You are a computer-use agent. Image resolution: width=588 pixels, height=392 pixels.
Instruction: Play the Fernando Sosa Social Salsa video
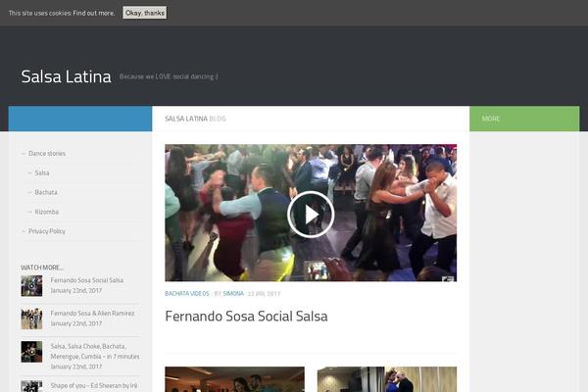(x=311, y=215)
